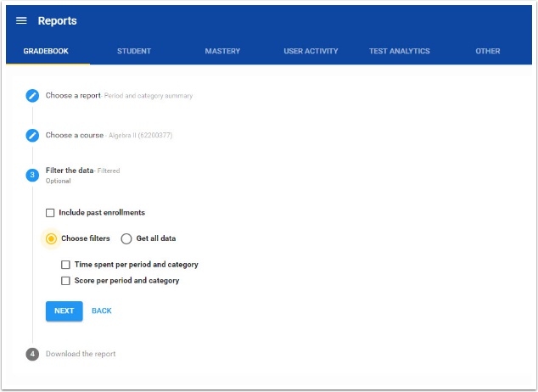Screen dimensions: 538x392
Task: Open the Test Analytics tab
Action: [x=399, y=51]
